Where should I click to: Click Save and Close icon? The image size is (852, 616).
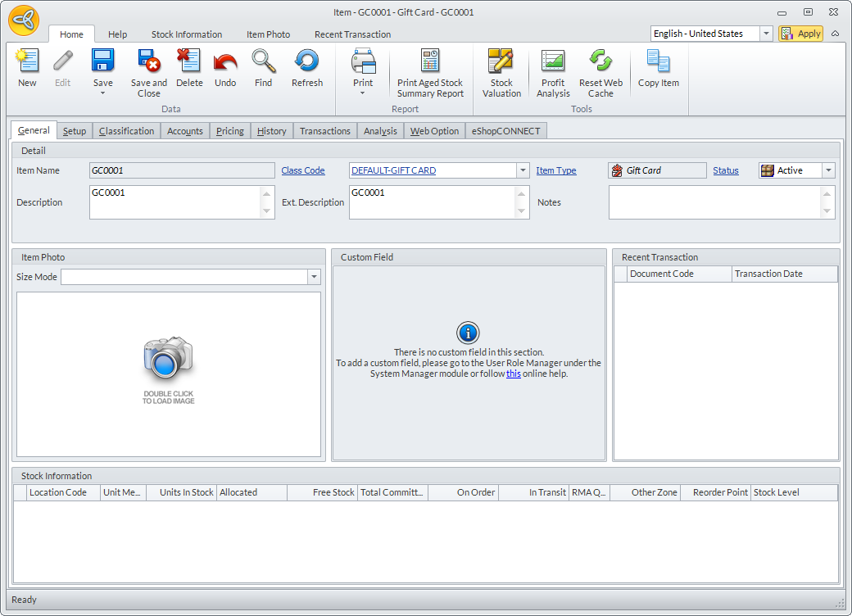click(x=148, y=62)
